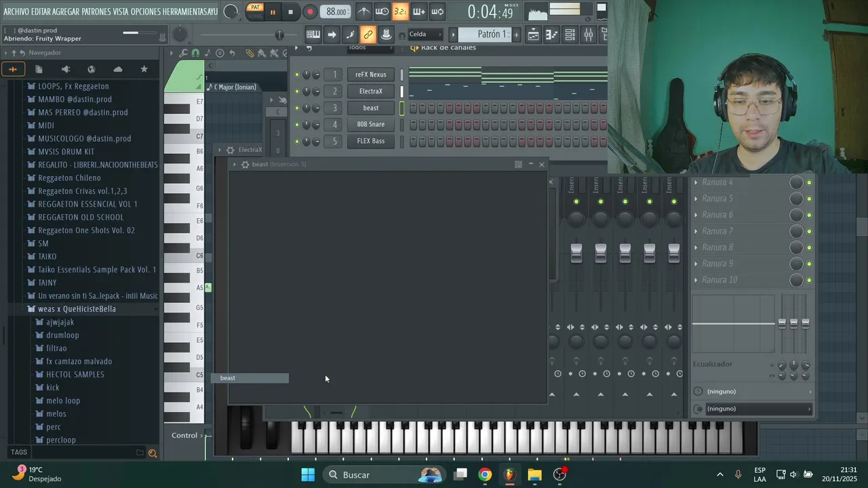The image size is (868, 488).
Task: Open the HERRAMIENTAS menu
Action: click(184, 12)
